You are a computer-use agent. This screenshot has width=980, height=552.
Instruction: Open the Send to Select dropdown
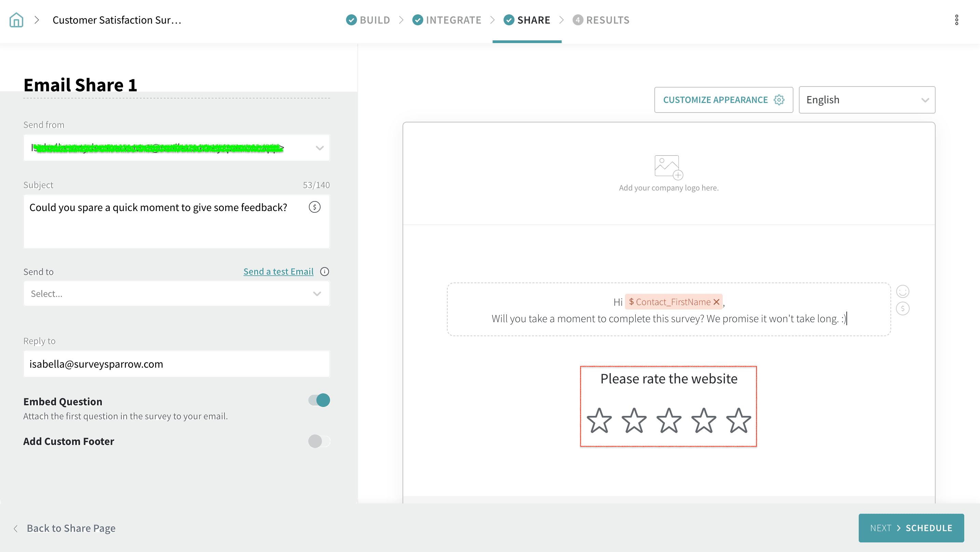pos(177,293)
